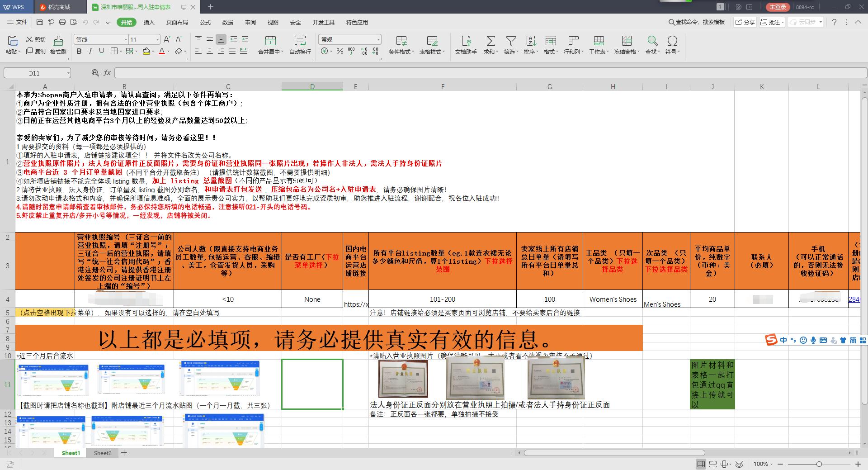Click the 分享 share button

(745, 22)
